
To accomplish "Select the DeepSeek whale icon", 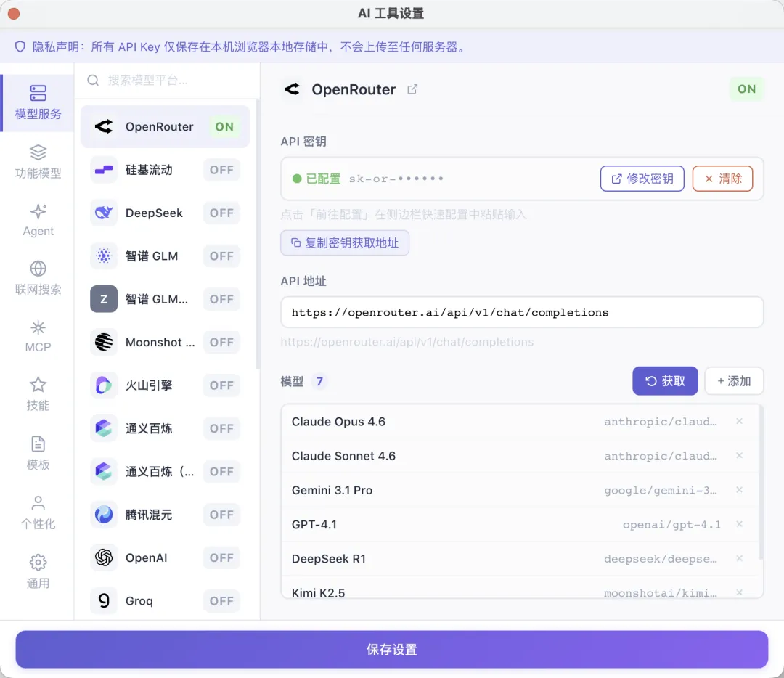I will (x=104, y=213).
